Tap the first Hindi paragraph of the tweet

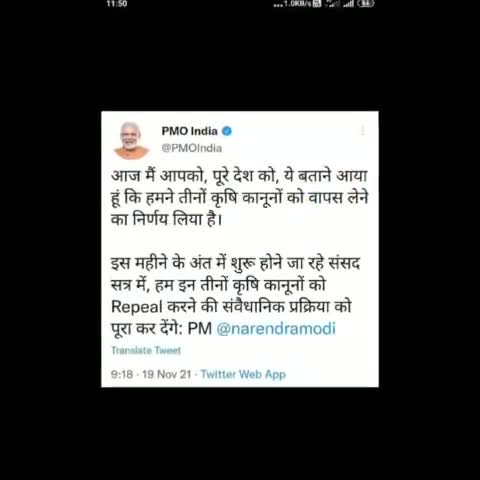coord(240,197)
